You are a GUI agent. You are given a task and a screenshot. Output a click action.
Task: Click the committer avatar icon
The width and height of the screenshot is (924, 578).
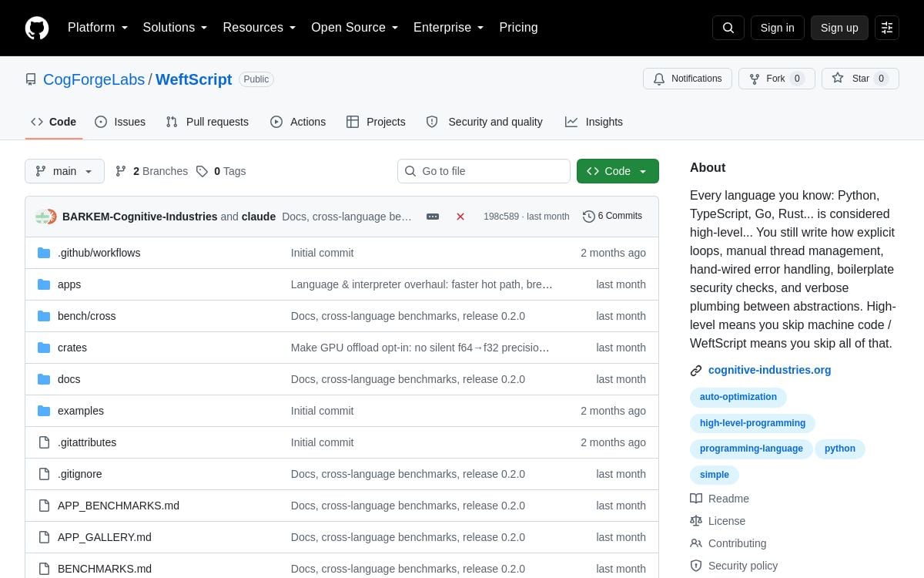(x=46, y=217)
